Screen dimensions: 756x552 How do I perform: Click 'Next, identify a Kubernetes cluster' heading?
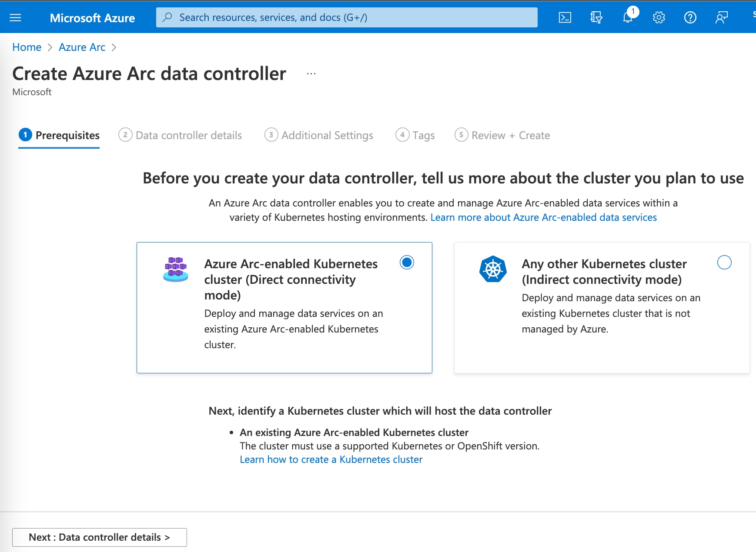(380, 411)
